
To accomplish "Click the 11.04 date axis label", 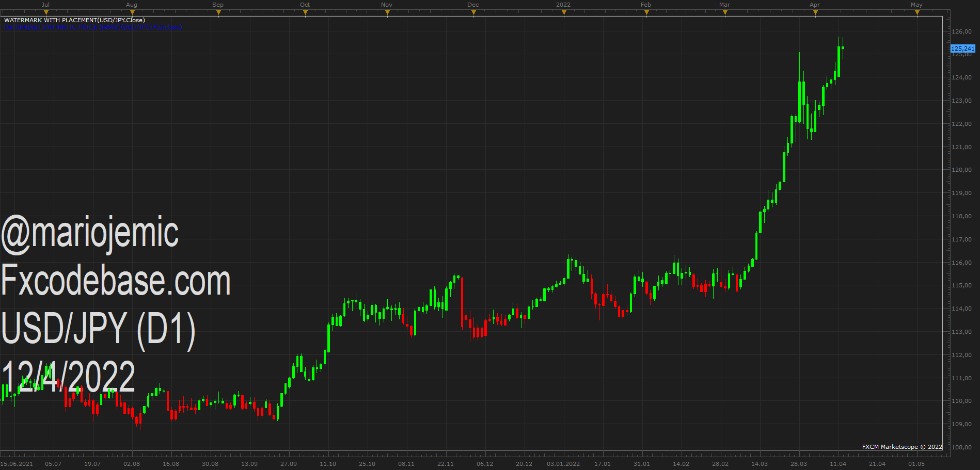I will click(838, 464).
